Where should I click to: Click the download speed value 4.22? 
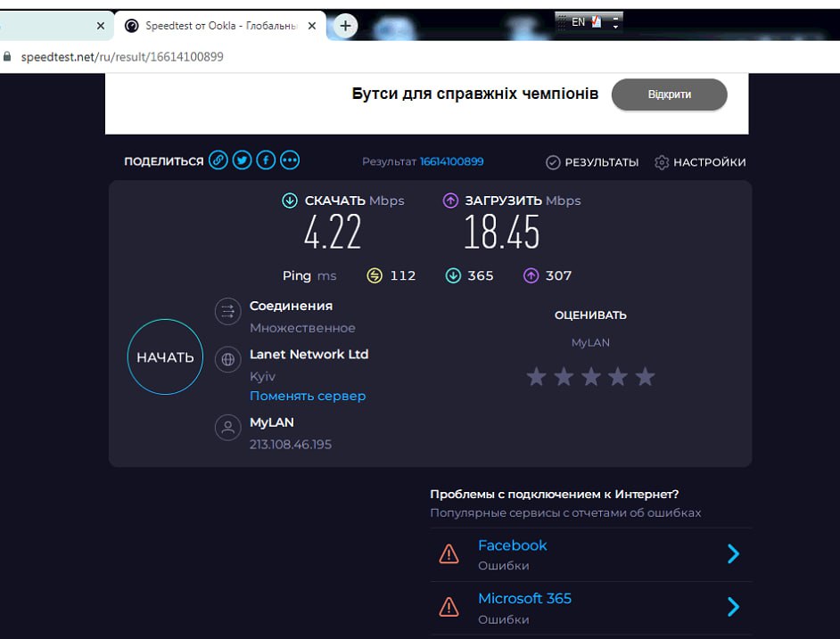coord(333,232)
